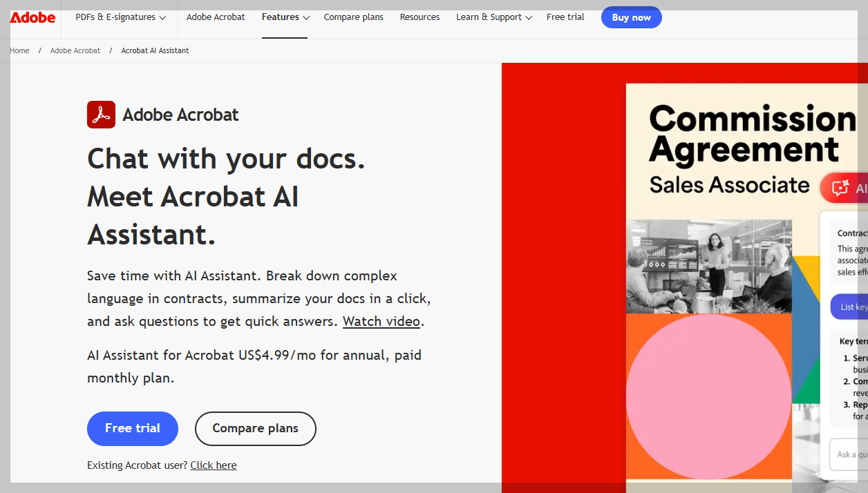The height and width of the screenshot is (493, 868).
Task: Click the Adobe logo in header
Action: [x=32, y=17]
